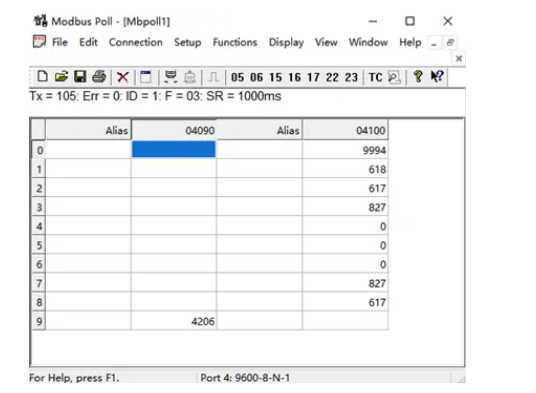536x393 pixels.
Task: Select the 827 cell in row 3
Action: pos(345,207)
